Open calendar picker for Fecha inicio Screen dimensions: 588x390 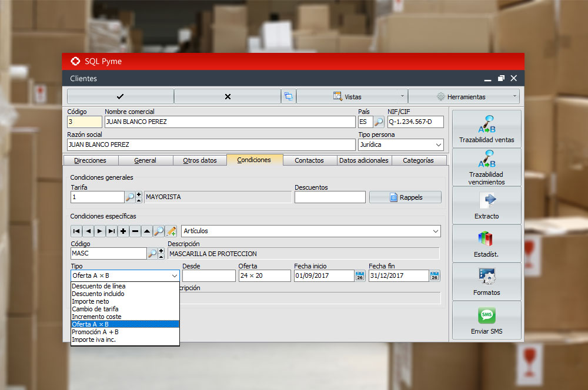coord(360,275)
